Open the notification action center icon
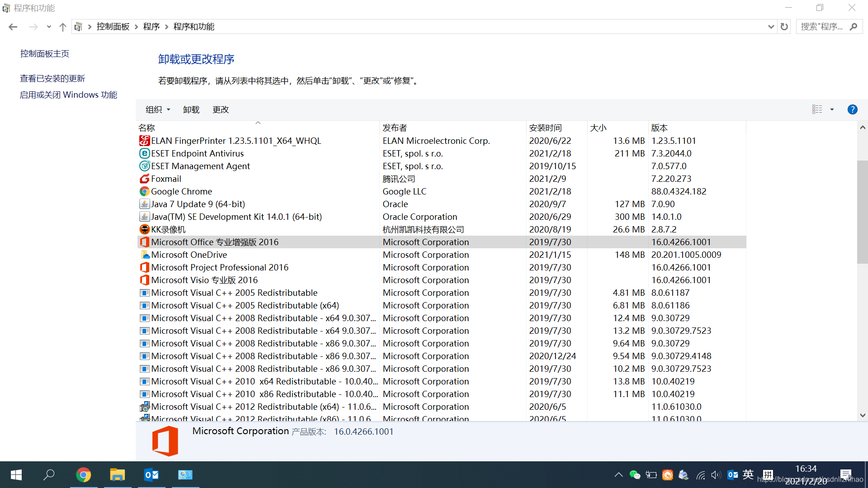The image size is (868, 488). [x=846, y=474]
